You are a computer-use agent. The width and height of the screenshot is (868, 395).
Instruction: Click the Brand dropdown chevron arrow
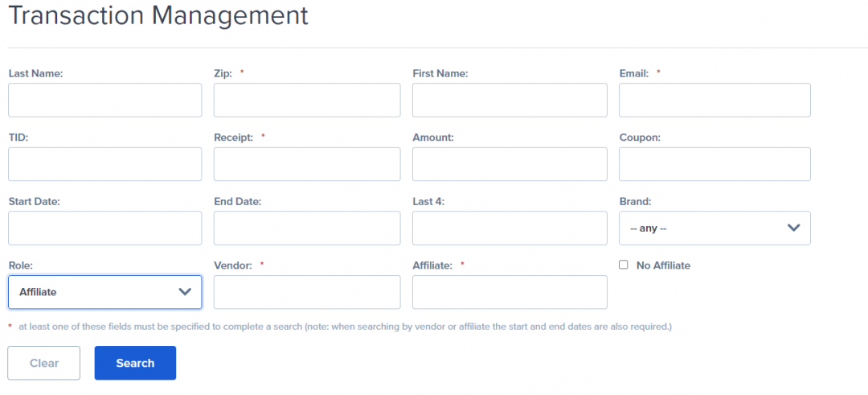pyautogui.click(x=793, y=228)
